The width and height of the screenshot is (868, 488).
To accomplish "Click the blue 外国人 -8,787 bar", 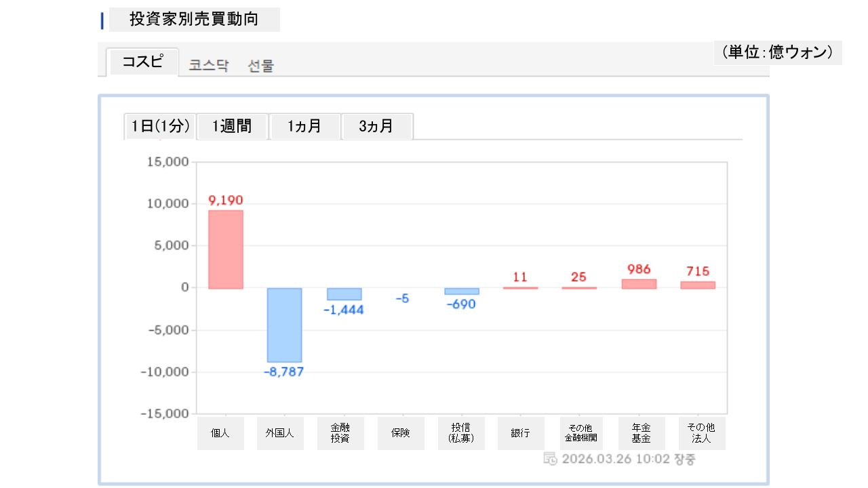I will point(284,325).
